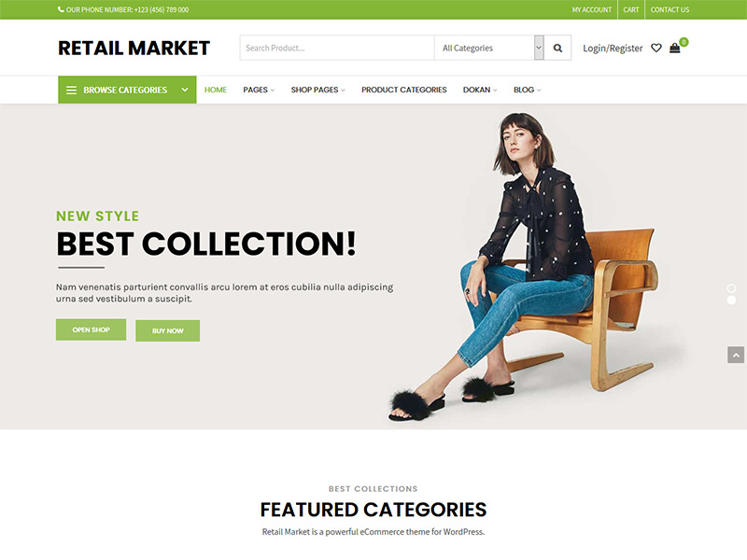Click the scroll-to-top arrow button
The image size is (747, 560).
[x=736, y=355]
